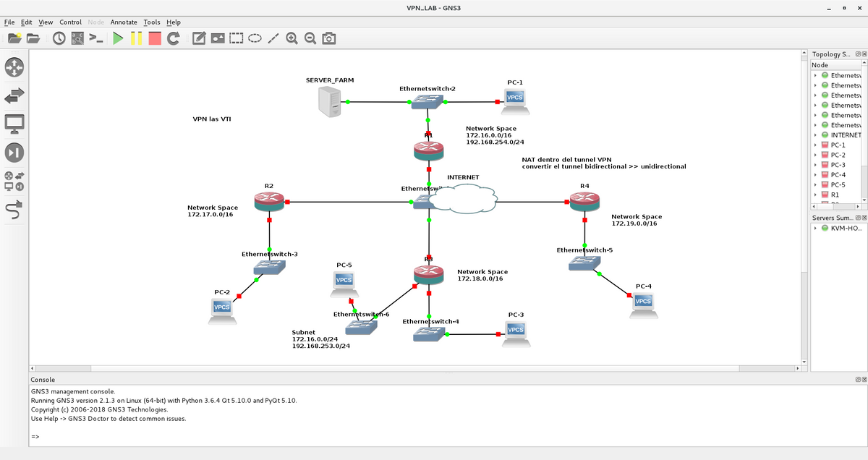
Task: Toggle interface labels visibility in the toolbar
Action: click(x=77, y=38)
